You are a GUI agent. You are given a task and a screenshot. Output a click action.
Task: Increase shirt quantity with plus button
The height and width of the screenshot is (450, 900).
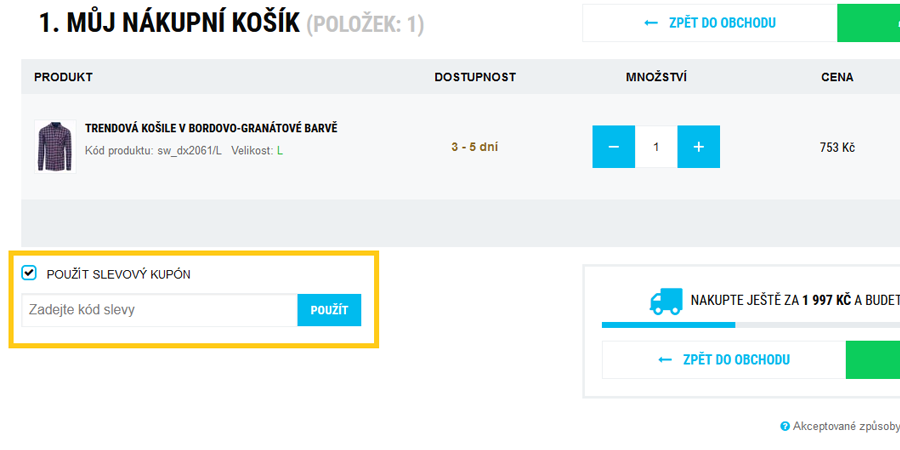699,147
